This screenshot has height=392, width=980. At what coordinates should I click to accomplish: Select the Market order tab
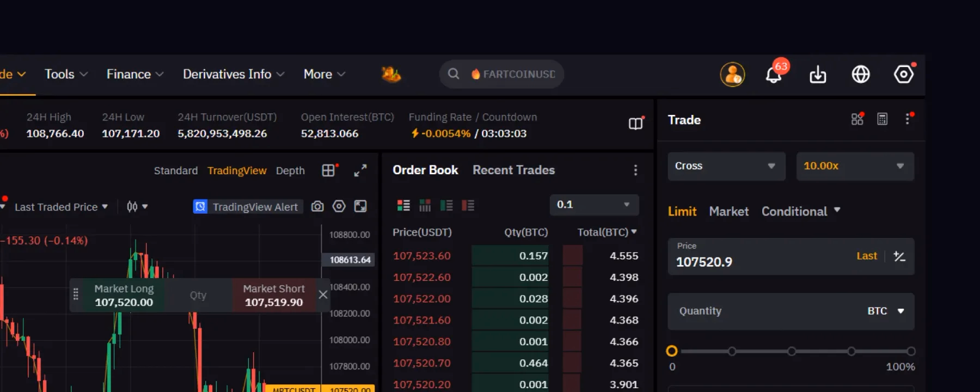click(x=728, y=211)
